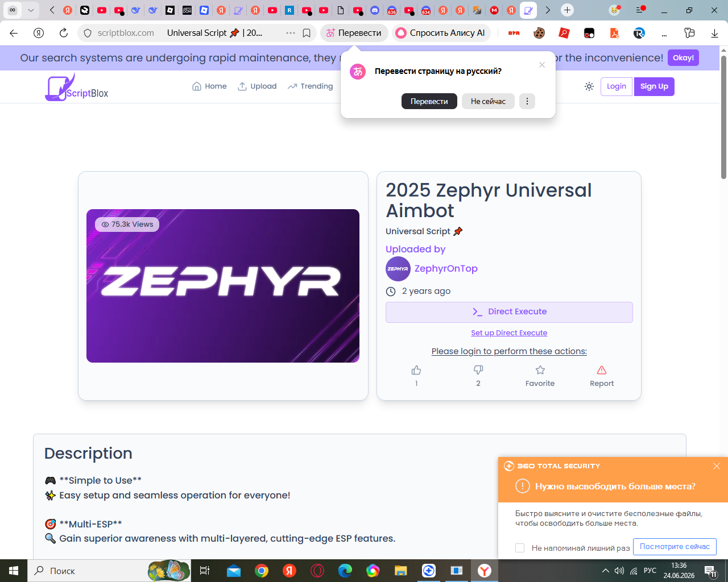Screen dimensions: 728x582
Task: Add the script to Favorite
Action: (540, 376)
